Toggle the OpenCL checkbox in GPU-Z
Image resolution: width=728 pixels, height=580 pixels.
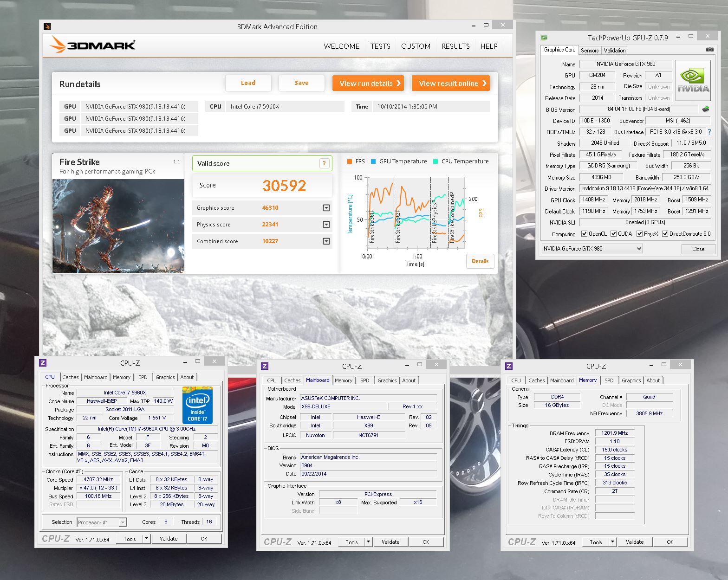[584, 234]
